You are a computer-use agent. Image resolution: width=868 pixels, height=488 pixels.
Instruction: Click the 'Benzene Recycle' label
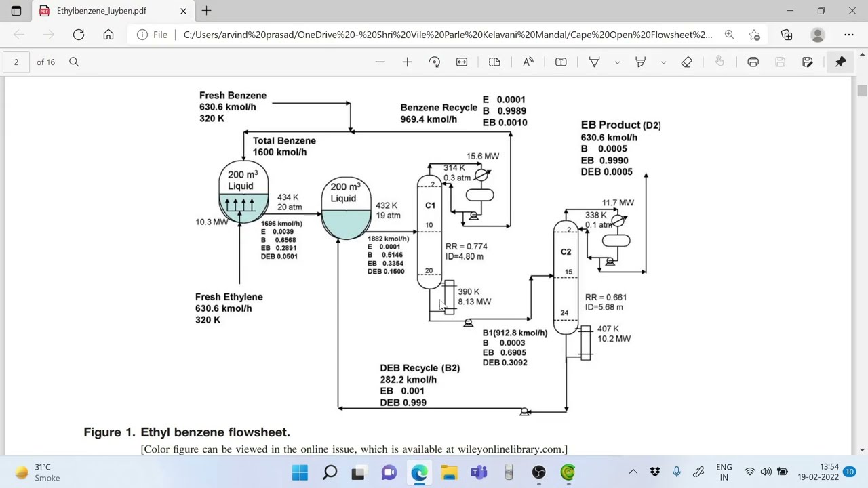439,108
